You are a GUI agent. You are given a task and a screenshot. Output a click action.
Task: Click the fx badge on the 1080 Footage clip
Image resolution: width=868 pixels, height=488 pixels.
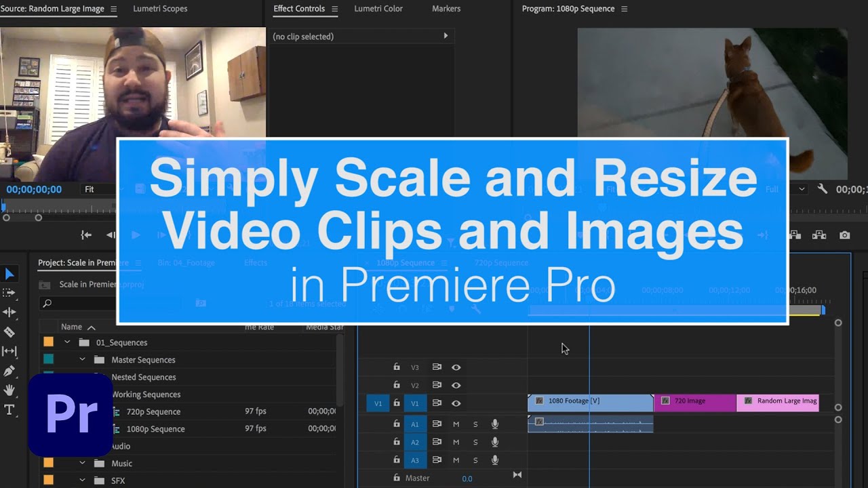coord(539,401)
